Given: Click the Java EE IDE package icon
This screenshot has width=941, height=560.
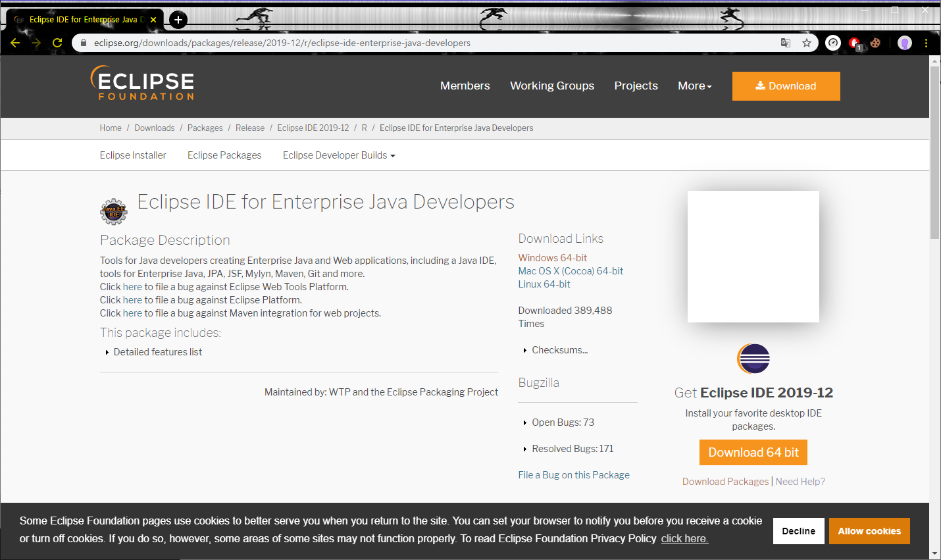Looking at the screenshot, I should [114, 212].
